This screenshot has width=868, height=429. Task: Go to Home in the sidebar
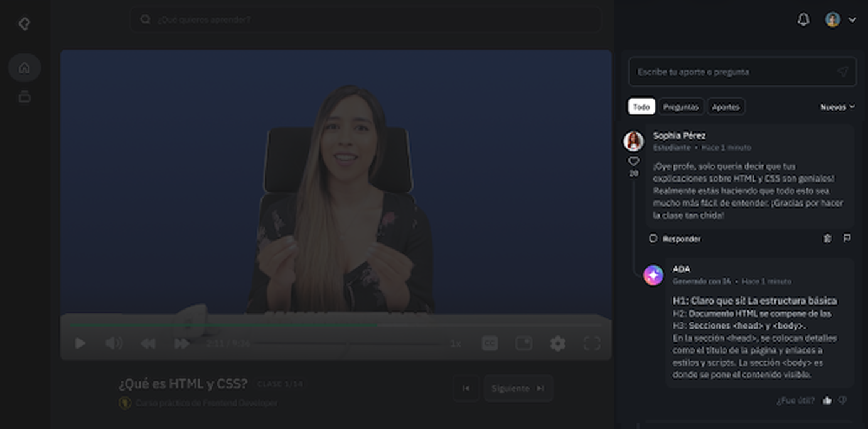[24, 68]
